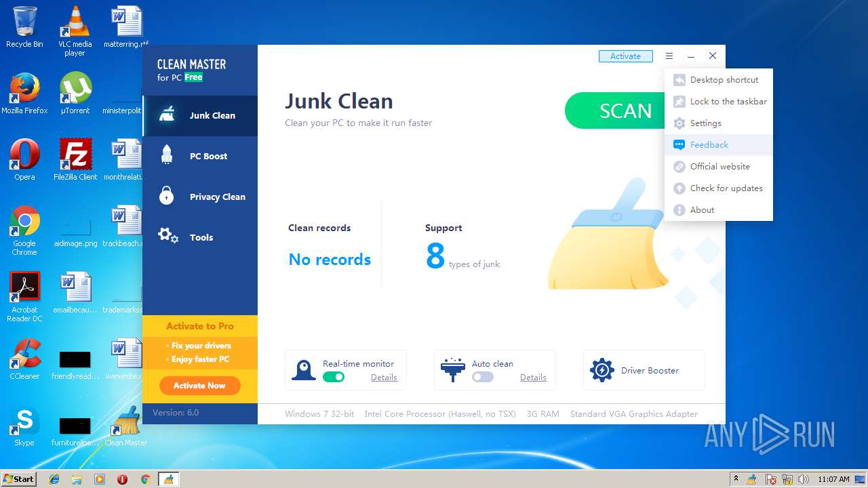Open the About menu entry
Screen dimensions: 868x488
click(x=719, y=210)
